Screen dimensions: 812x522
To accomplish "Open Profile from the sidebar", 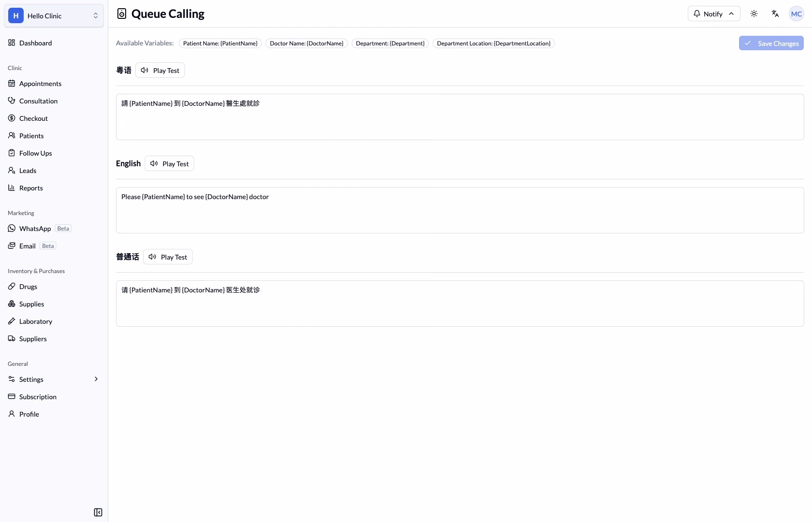I will [x=54, y=414].
